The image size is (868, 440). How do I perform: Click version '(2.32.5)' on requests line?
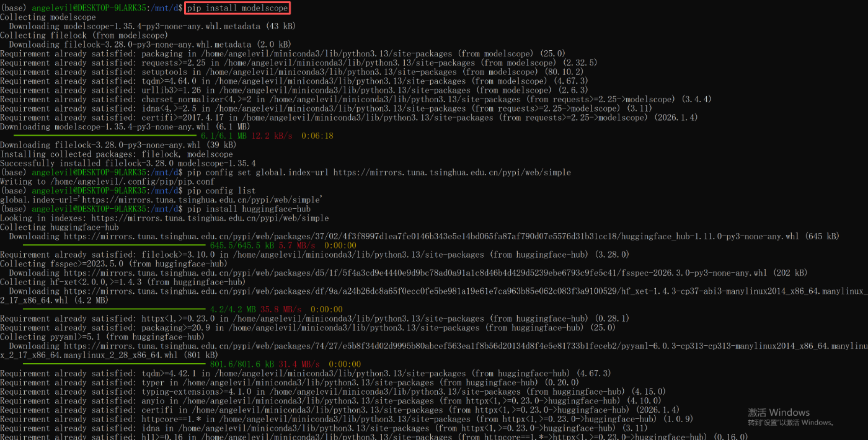click(x=580, y=63)
